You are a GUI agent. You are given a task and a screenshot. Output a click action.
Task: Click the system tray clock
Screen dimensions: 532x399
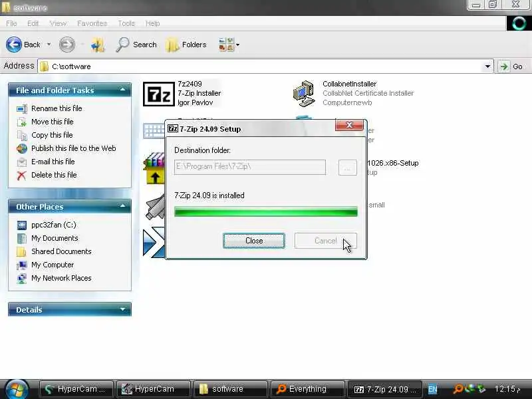507,389
